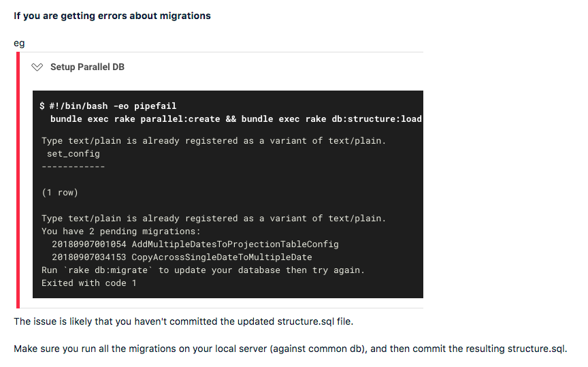Click the CopyAcrossSingleDateToMultipleDate migration line
This screenshot has width=588, height=367.
(x=182, y=257)
